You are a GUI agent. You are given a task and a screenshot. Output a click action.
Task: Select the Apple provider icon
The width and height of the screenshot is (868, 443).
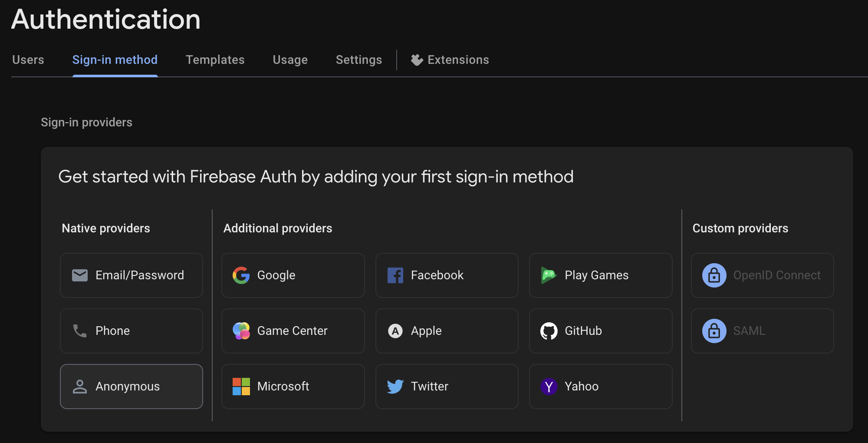click(x=395, y=331)
